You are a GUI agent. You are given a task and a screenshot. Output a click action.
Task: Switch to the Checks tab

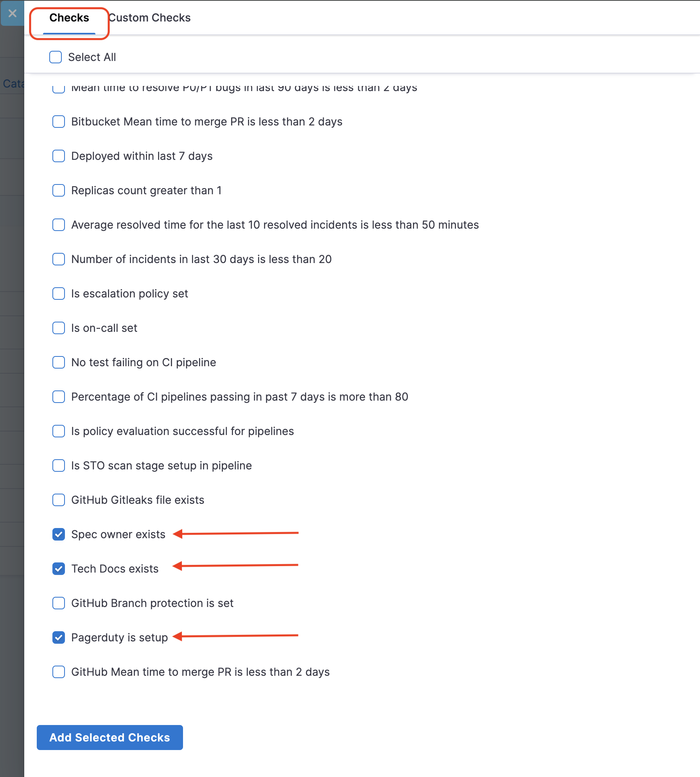[x=69, y=18]
